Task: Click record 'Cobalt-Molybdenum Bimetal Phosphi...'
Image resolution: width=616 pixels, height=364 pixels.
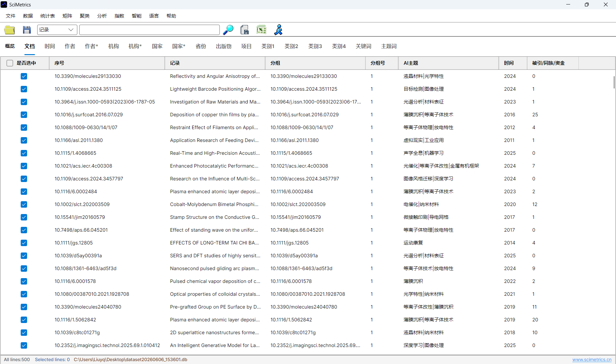Action: click(214, 204)
